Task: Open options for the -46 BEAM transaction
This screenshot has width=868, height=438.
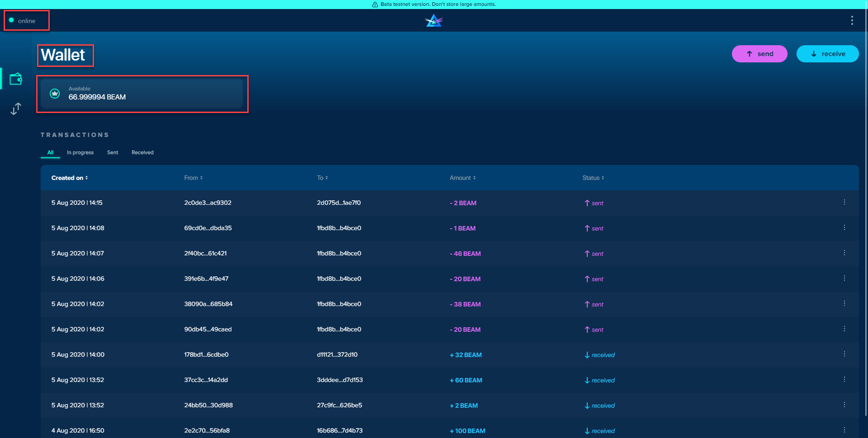Action: 844,253
